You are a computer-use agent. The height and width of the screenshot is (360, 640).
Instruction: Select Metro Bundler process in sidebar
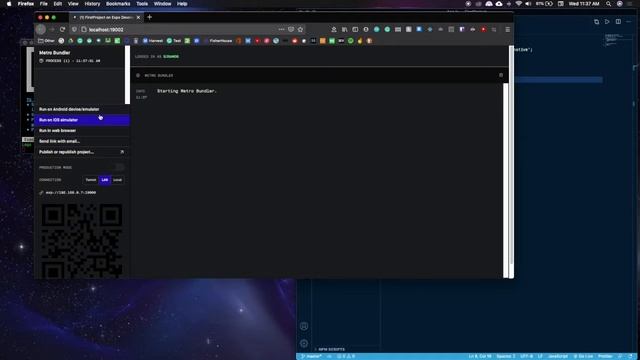pyautogui.click(x=80, y=57)
